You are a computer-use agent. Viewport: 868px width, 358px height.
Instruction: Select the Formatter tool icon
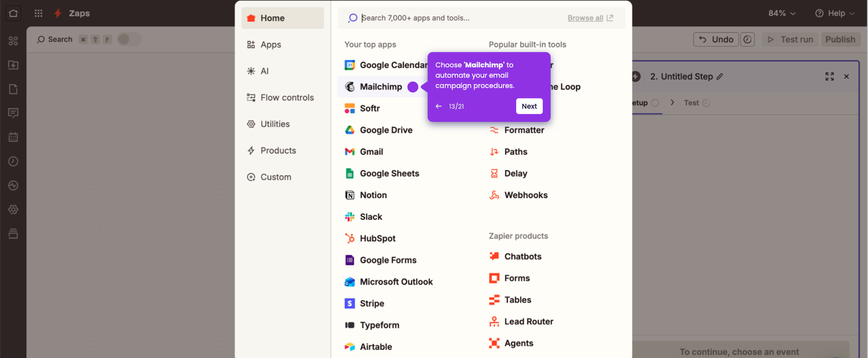coord(494,130)
